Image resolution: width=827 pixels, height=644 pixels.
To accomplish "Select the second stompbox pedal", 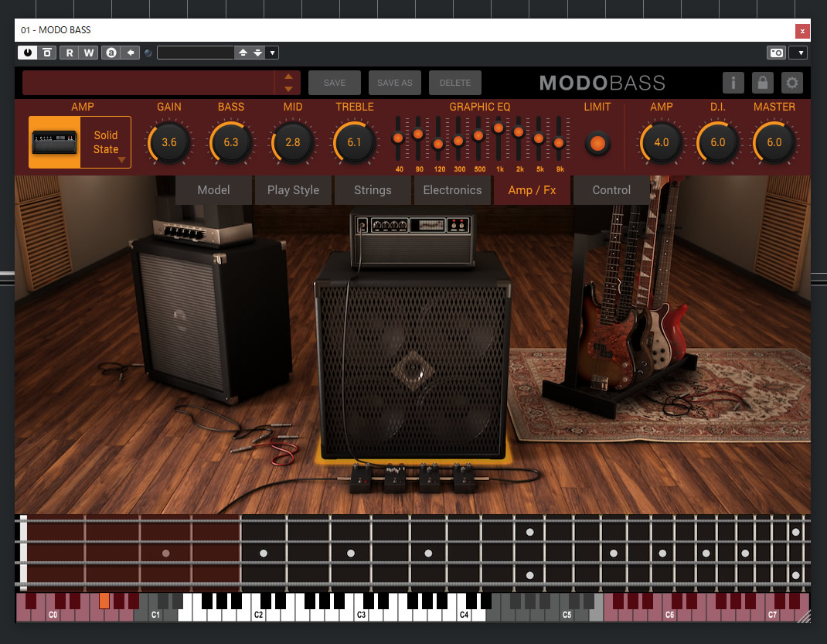I will 395,478.
